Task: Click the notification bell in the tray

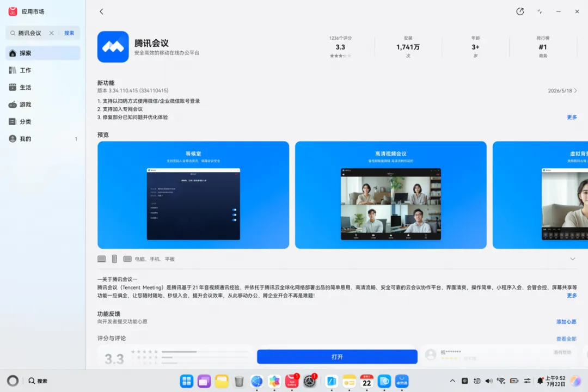Action: (540, 381)
